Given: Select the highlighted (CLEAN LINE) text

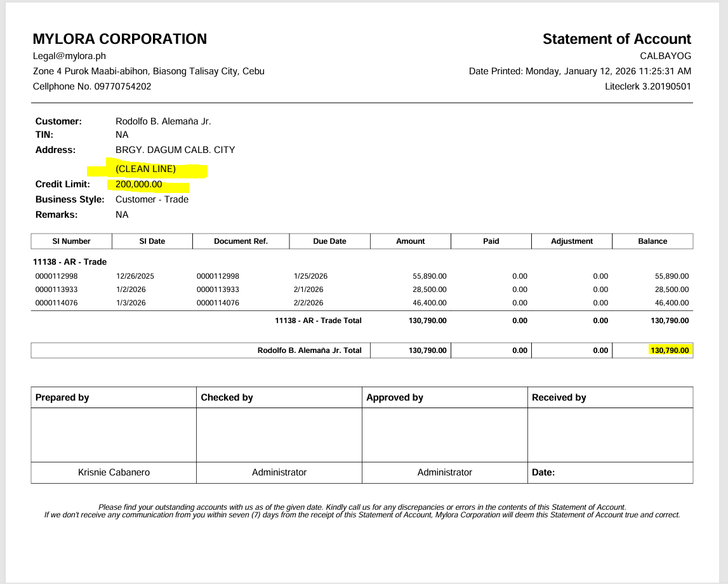Looking at the screenshot, I should click(x=145, y=169).
